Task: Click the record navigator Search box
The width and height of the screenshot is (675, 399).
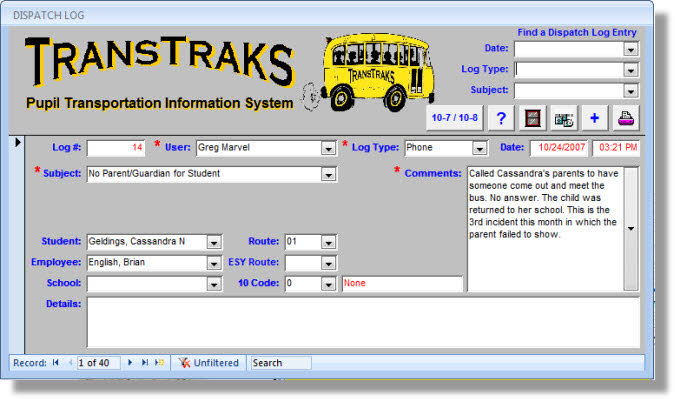Action: pos(281,363)
